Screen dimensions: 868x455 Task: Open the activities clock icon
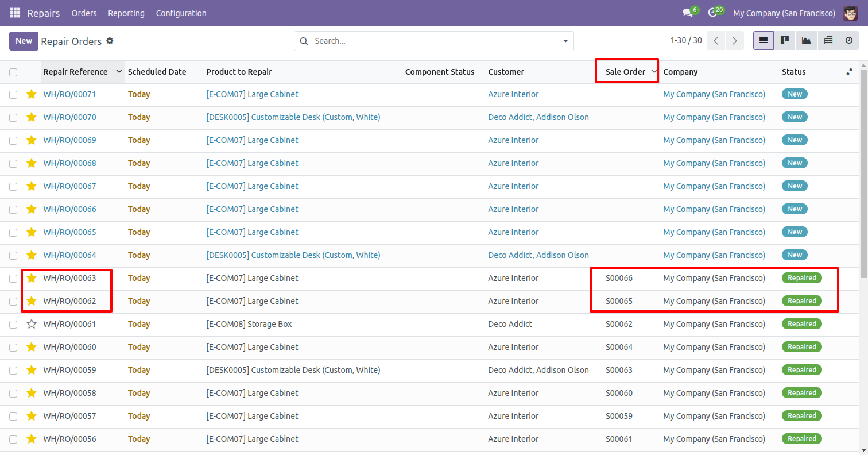712,13
